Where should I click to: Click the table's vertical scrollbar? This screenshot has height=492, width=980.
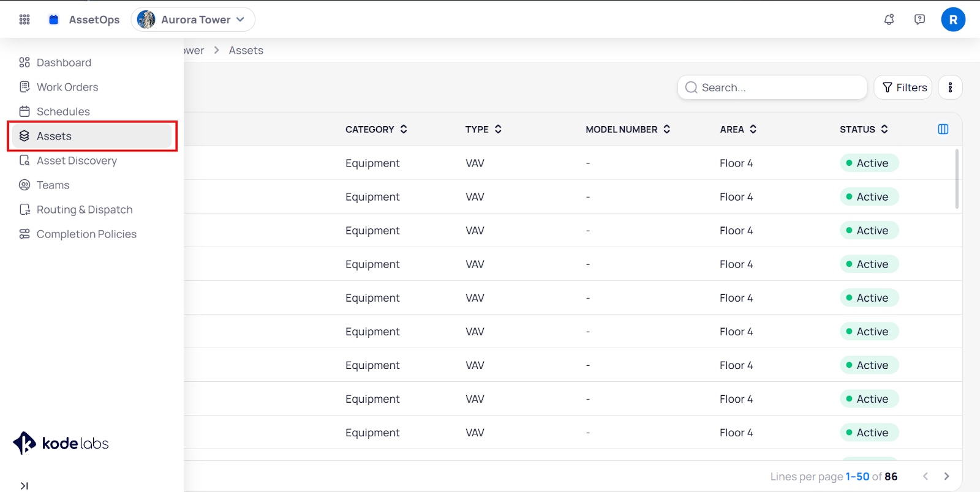coord(957,180)
